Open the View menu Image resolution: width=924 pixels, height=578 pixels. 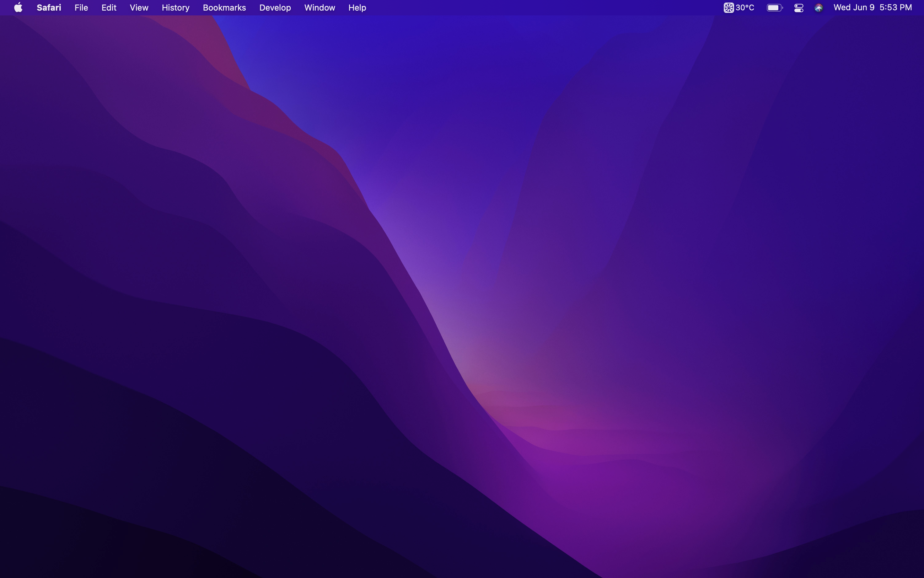click(x=139, y=8)
